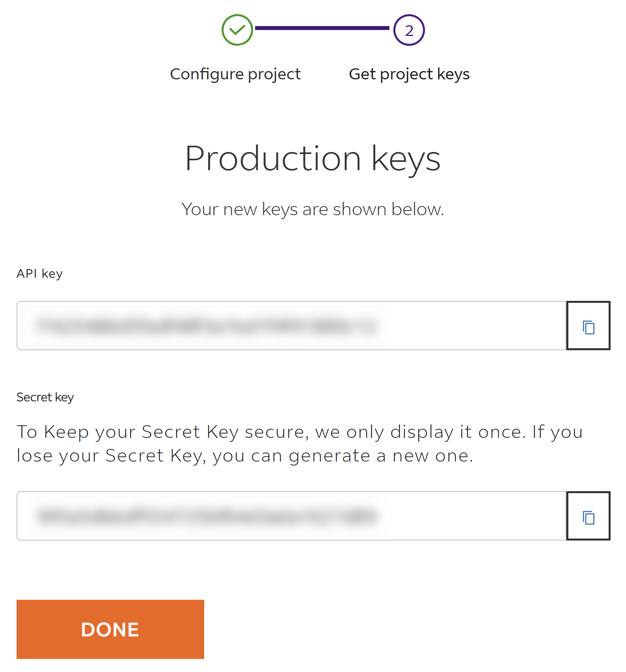Select the blurred Secret key value text
The width and height of the screenshot is (626, 672).
coord(206,516)
